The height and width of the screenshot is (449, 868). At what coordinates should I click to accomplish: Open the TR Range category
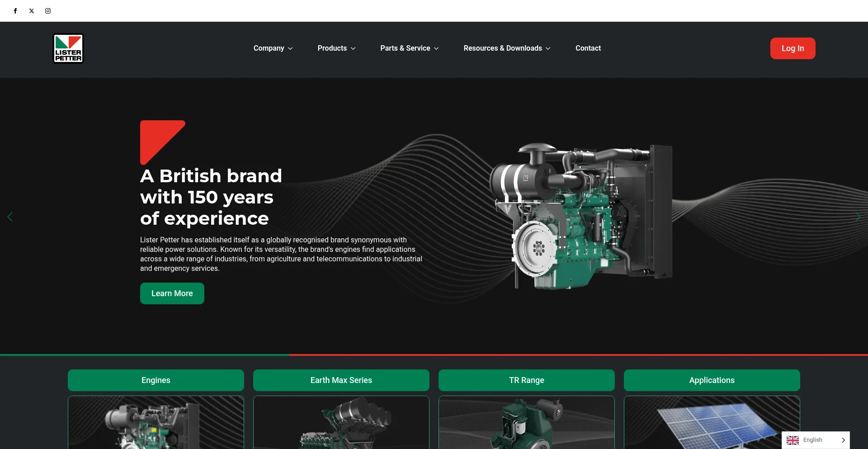coord(527,380)
